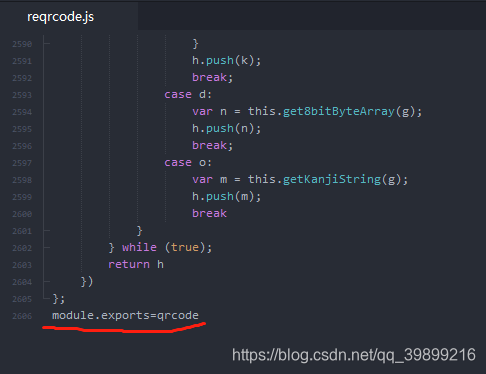The image size is (486, 374).
Task: Click line number 2598 in the gutter
Action: point(22,180)
